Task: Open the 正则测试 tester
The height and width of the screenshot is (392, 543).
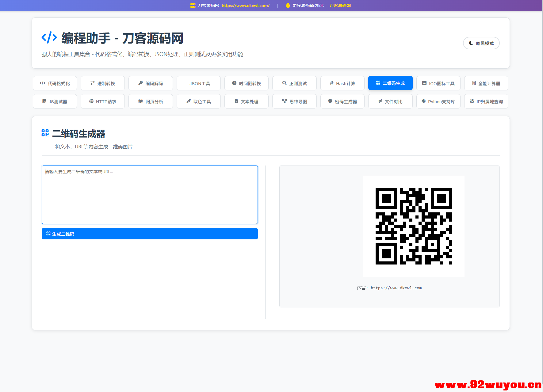Action: [294, 83]
